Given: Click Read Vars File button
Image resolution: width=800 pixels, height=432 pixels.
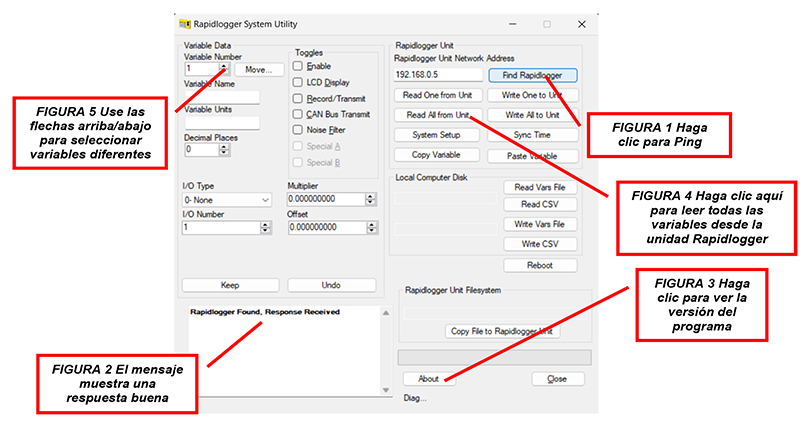Looking at the screenshot, I should pos(540,187).
